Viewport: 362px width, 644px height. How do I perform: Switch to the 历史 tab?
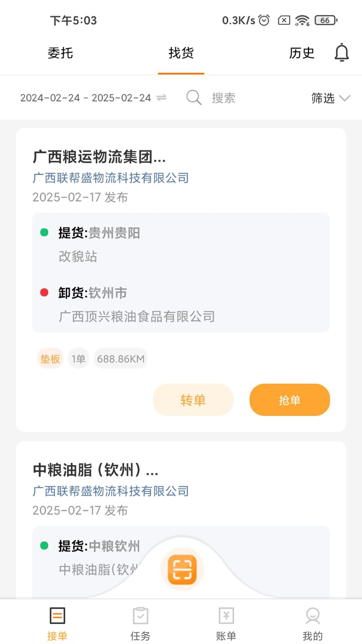point(302,53)
